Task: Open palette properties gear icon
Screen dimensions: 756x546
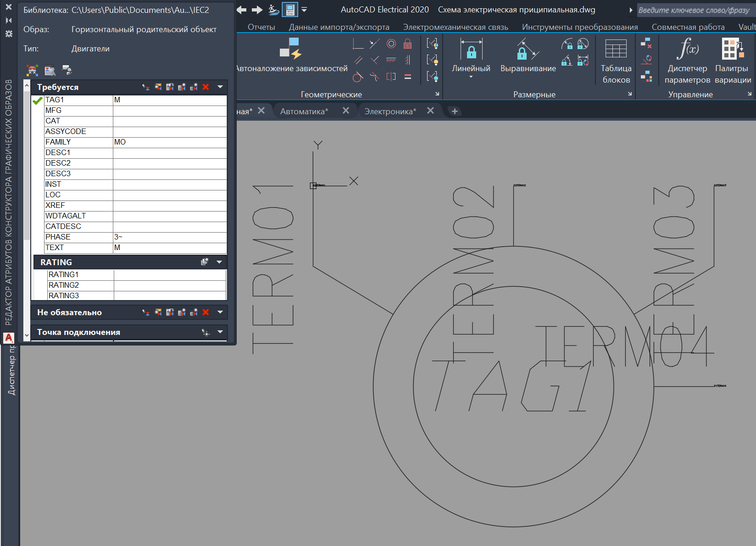Action: coord(9,33)
